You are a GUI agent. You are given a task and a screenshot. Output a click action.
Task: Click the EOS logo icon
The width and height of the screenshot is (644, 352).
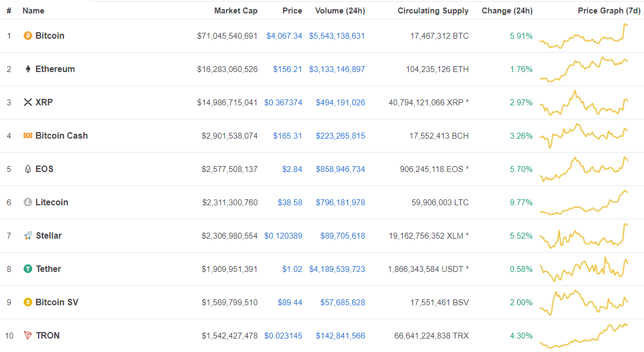27,169
